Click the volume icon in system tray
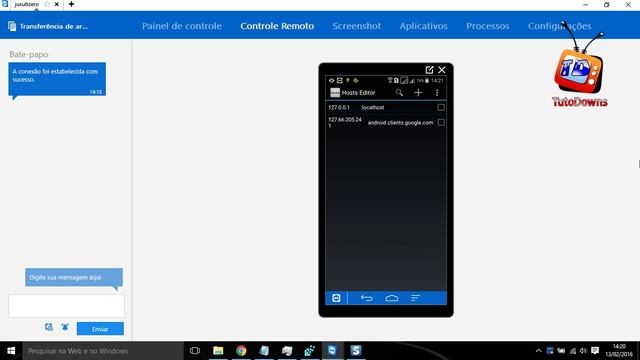Viewport: 640px width, 360px height. [583, 351]
